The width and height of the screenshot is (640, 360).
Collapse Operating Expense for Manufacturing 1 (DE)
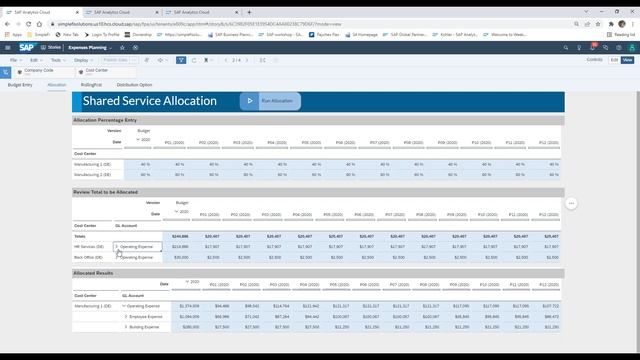coord(124,306)
